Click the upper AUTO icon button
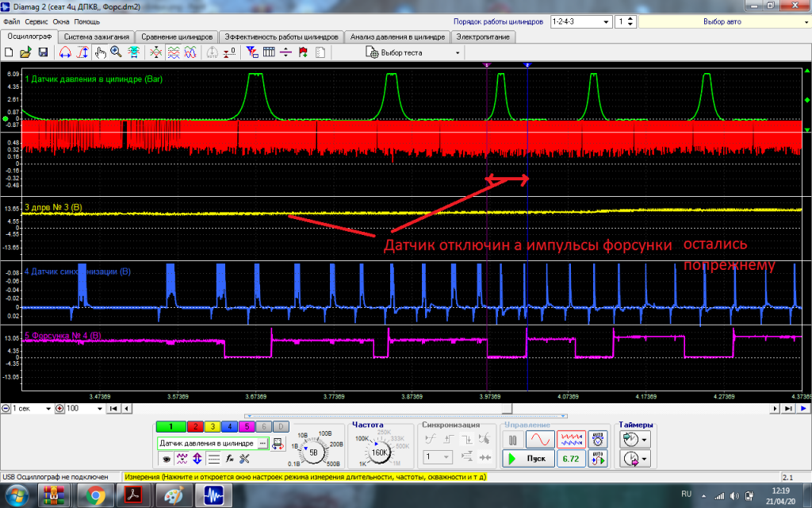The width and height of the screenshot is (812, 508). [598, 440]
